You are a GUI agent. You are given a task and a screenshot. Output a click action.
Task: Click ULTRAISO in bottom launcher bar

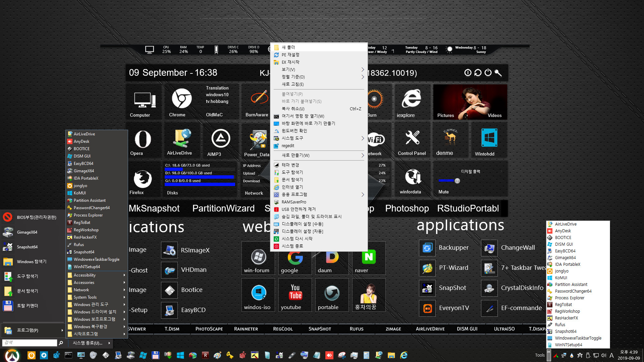coord(504,329)
